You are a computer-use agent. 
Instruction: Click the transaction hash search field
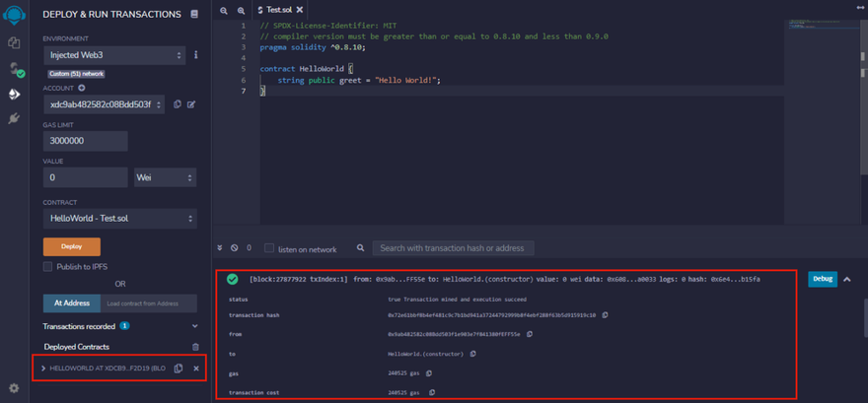pyautogui.click(x=453, y=248)
